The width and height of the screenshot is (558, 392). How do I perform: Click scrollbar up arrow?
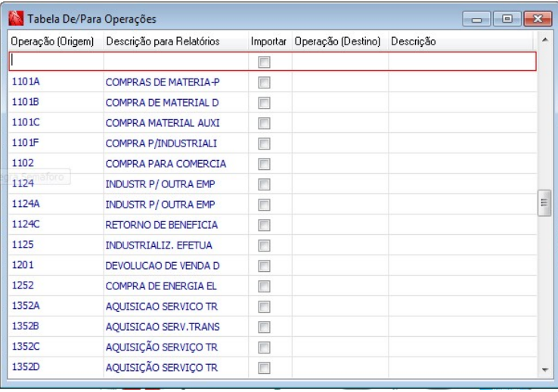545,40
